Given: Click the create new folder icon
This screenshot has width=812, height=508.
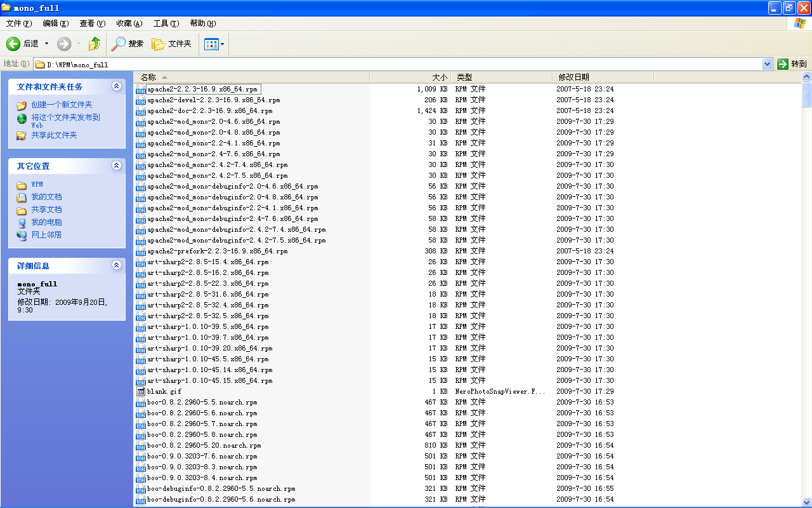Looking at the screenshot, I should tap(22, 105).
